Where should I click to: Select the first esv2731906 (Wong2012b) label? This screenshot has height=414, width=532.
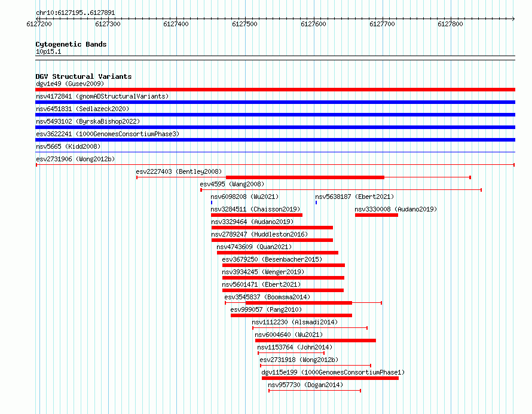click(x=75, y=159)
